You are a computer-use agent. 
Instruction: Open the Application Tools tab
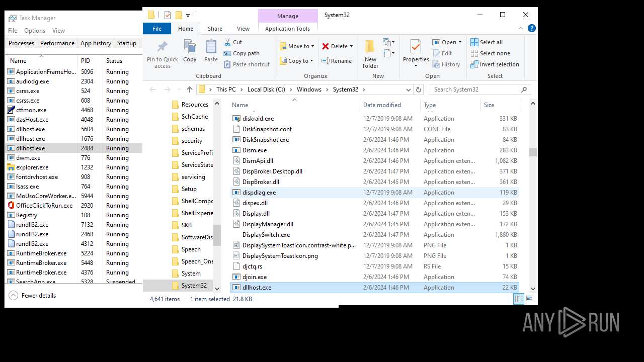click(287, 29)
